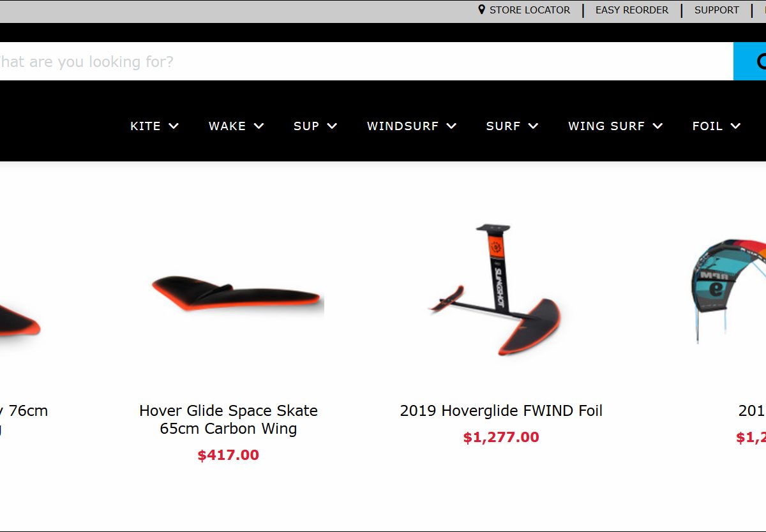
Task: Expand the WAKE menu chevron
Action: pyautogui.click(x=259, y=126)
